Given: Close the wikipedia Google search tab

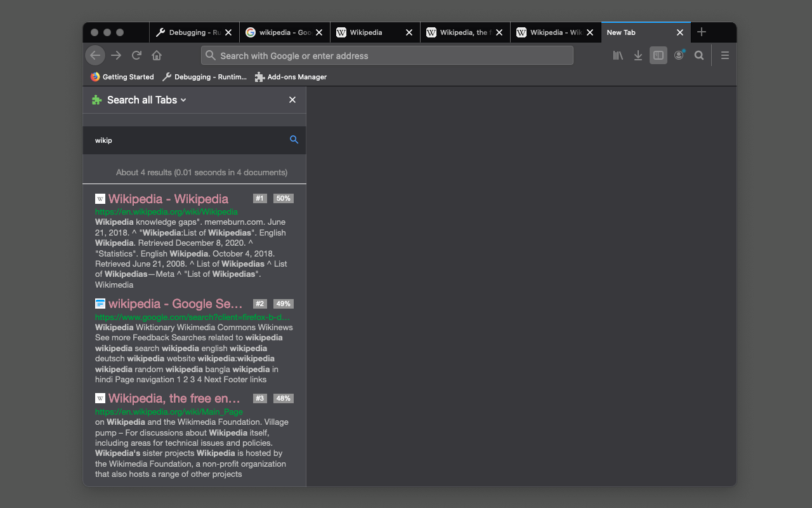Looking at the screenshot, I should (x=319, y=32).
